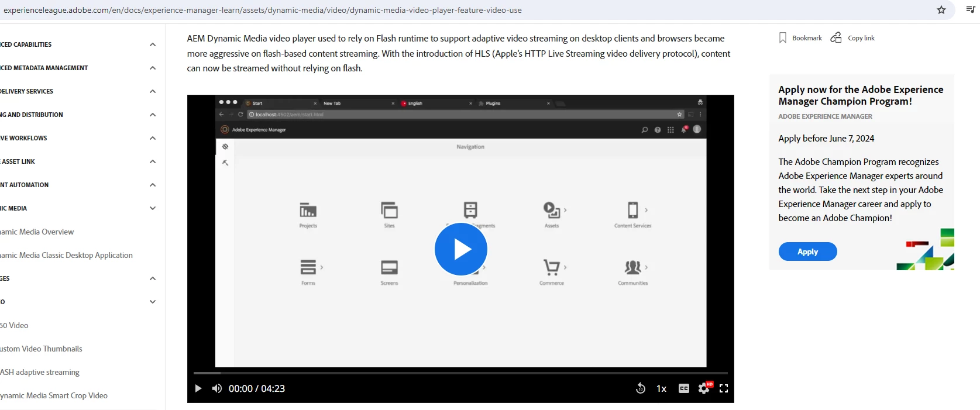Change the 1x playback speed
Image resolution: width=980 pixels, height=410 pixels.
(x=662, y=388)
